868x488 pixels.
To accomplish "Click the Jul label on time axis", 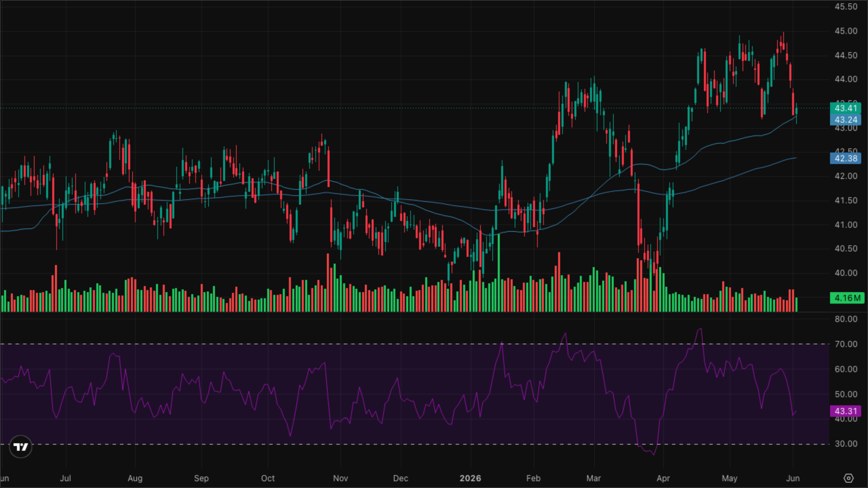I will 65,478.
